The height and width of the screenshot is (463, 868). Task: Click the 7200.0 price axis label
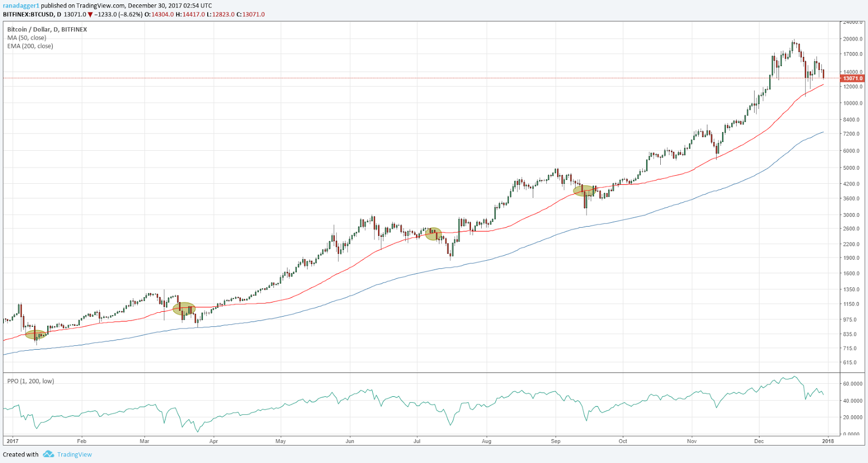[851, 133]
